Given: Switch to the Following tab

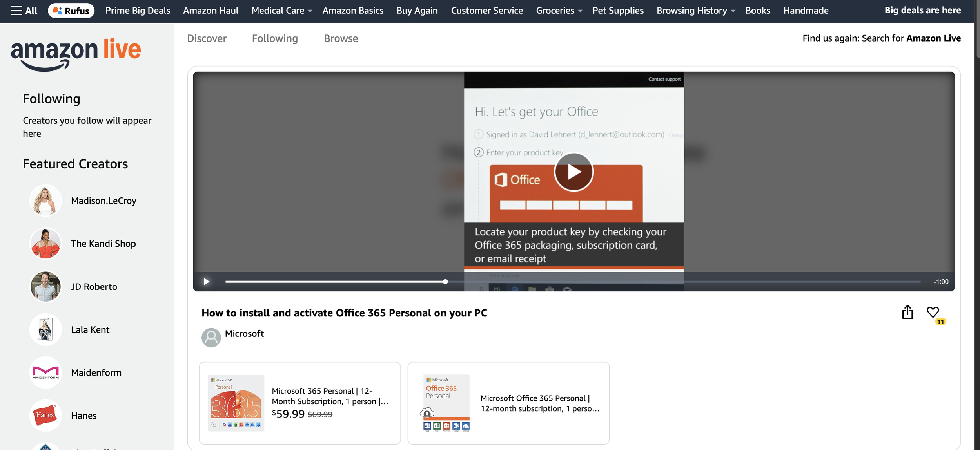Looking at the screenshot, I should [275, 38].
